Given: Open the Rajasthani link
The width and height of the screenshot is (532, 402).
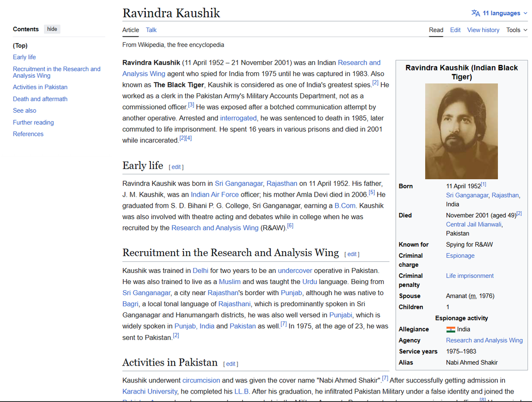Looking at the screenshot, I should point(235,304).
